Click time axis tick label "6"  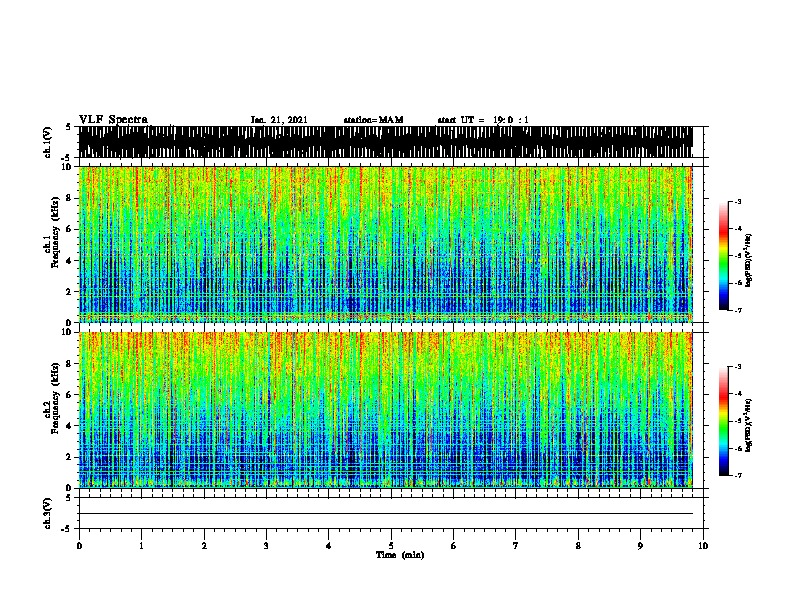coord(453,546)
